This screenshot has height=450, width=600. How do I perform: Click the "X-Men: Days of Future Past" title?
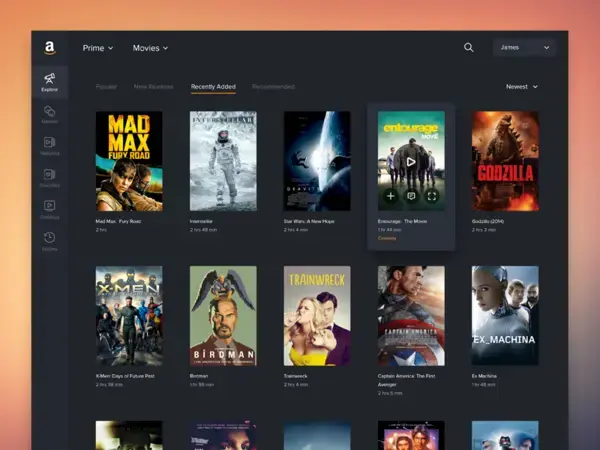[125, 376]
